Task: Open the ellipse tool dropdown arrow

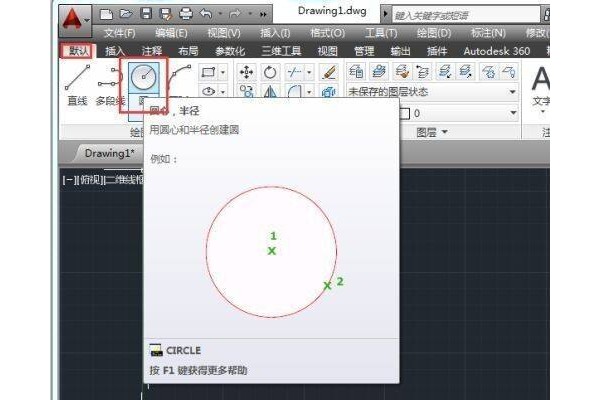Action: [x=223, y=91]
